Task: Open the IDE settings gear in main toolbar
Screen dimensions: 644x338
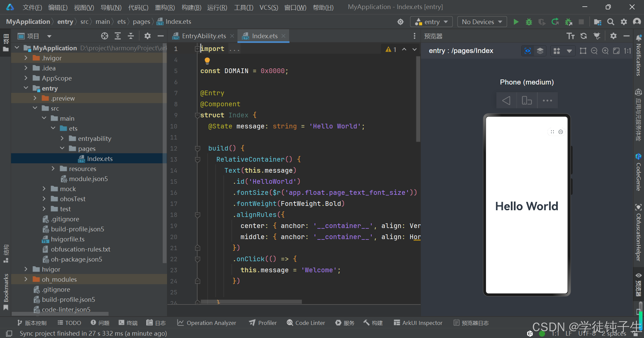Action: tap(624, 22)
